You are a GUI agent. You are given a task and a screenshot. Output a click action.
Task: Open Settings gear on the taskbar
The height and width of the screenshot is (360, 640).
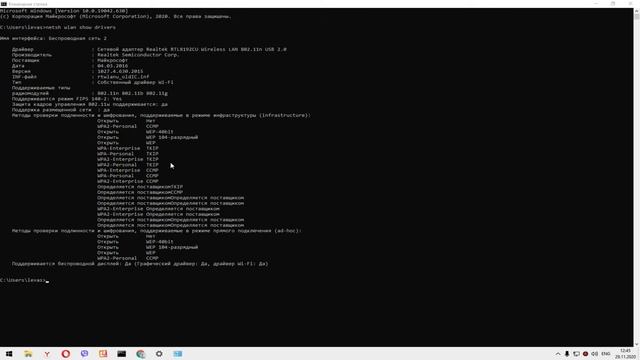159,354
